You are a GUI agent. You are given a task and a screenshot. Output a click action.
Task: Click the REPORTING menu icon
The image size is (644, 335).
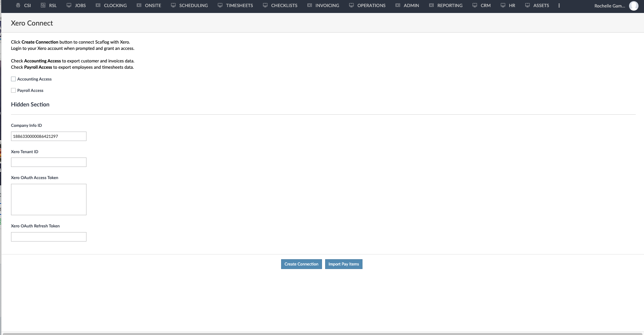coord(431,5)
